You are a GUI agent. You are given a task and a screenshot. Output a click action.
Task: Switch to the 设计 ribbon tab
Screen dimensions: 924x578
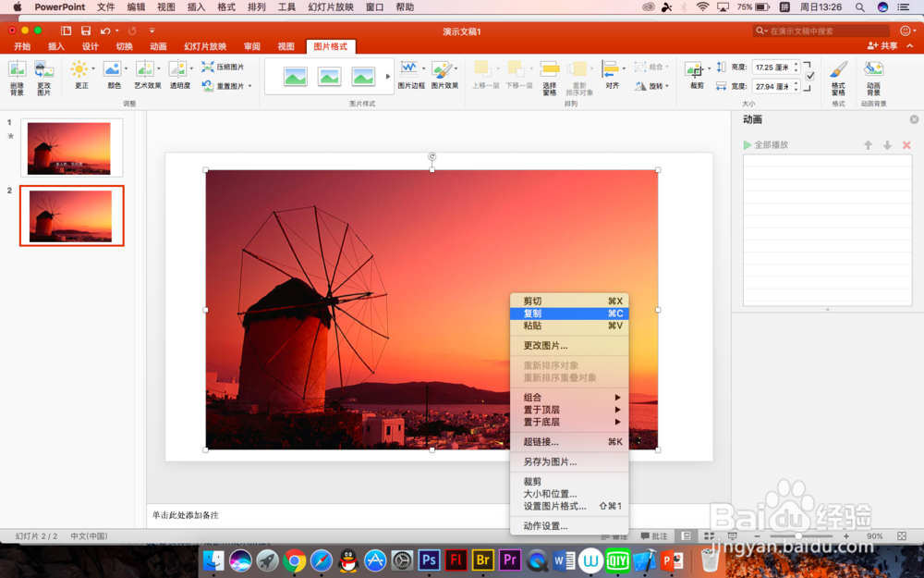[91, 46]
